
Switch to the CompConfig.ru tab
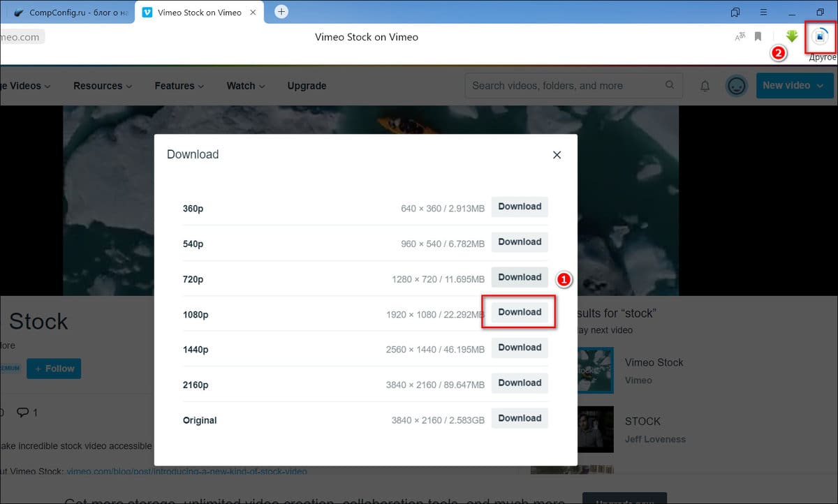[x=66, y=11]
